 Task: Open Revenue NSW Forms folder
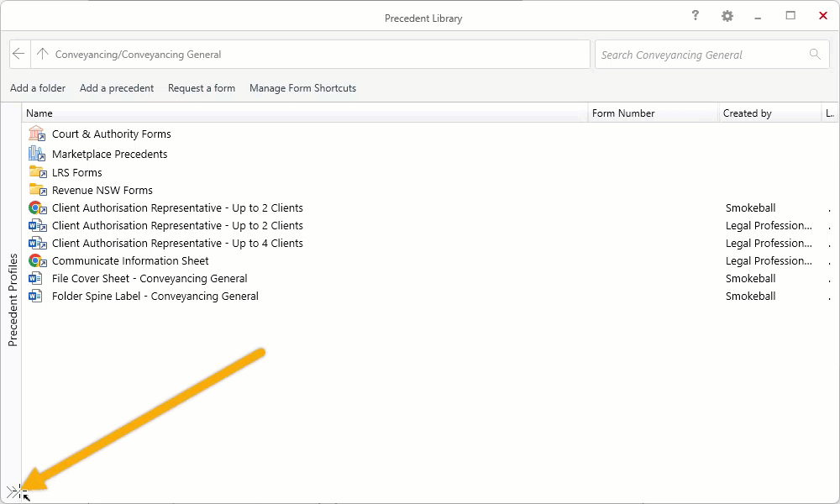point(102,190)
